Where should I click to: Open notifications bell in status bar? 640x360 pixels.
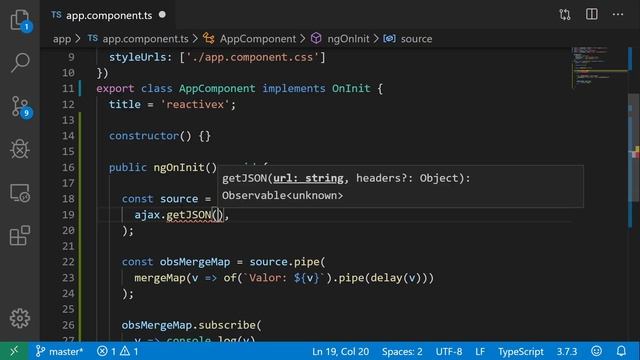coord(621,351)
